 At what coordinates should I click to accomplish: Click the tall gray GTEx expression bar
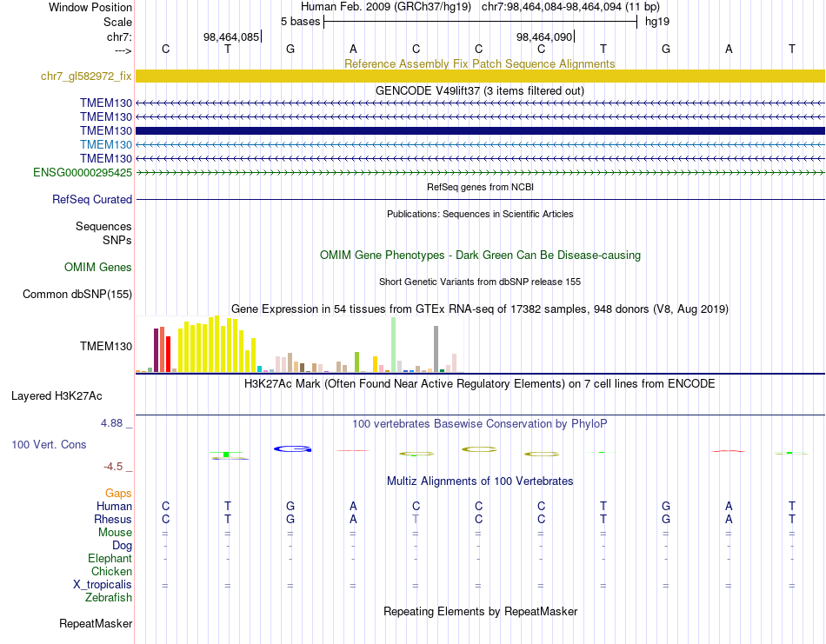pos(436,349)
